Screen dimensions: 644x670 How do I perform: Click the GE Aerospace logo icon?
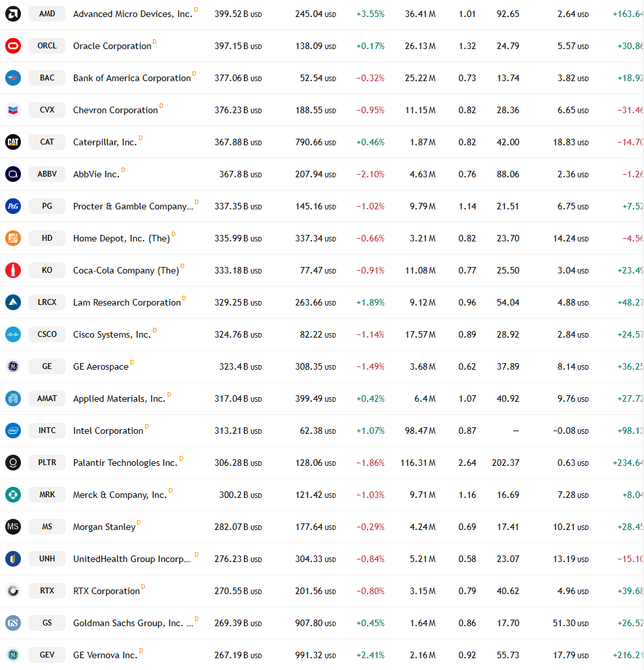13,366
